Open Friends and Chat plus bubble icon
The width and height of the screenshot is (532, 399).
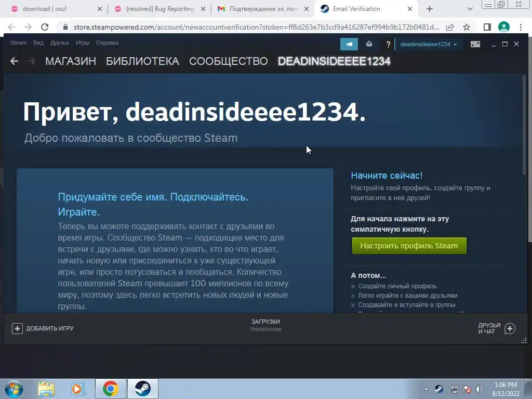[x=510, y=328]
